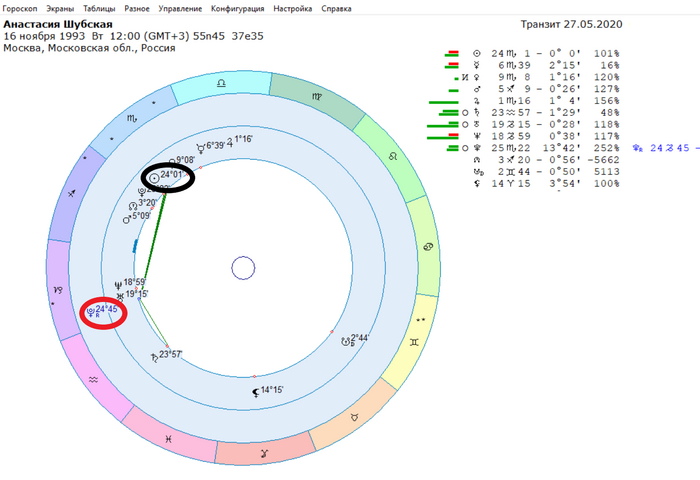
Task: Open the Конфигурация menu
Action: point(238,8)
